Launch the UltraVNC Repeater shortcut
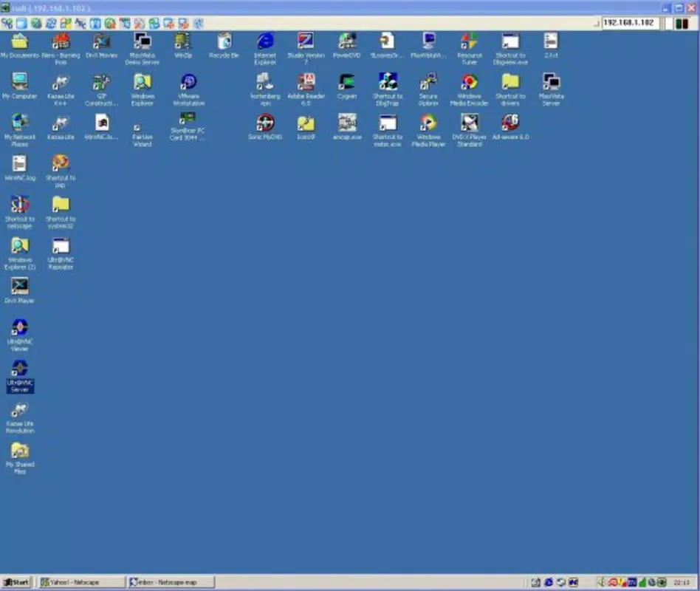 (61, 253)
